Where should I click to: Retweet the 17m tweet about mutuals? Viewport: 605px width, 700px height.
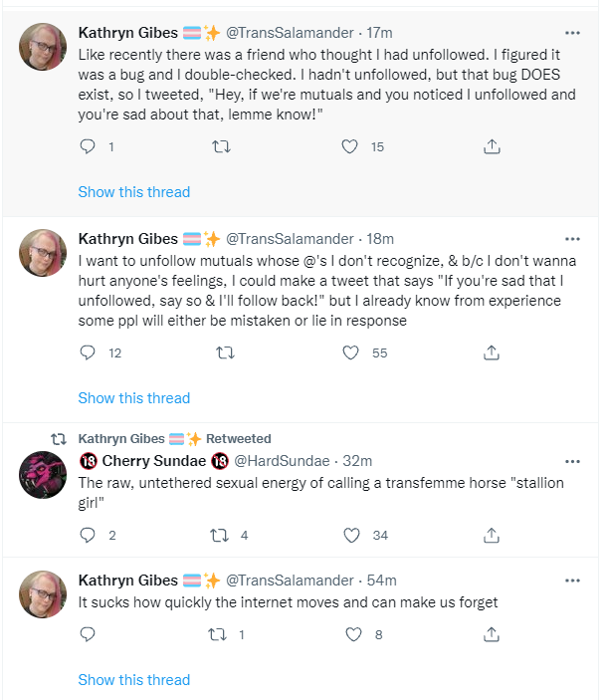click(x=221, y=146)
